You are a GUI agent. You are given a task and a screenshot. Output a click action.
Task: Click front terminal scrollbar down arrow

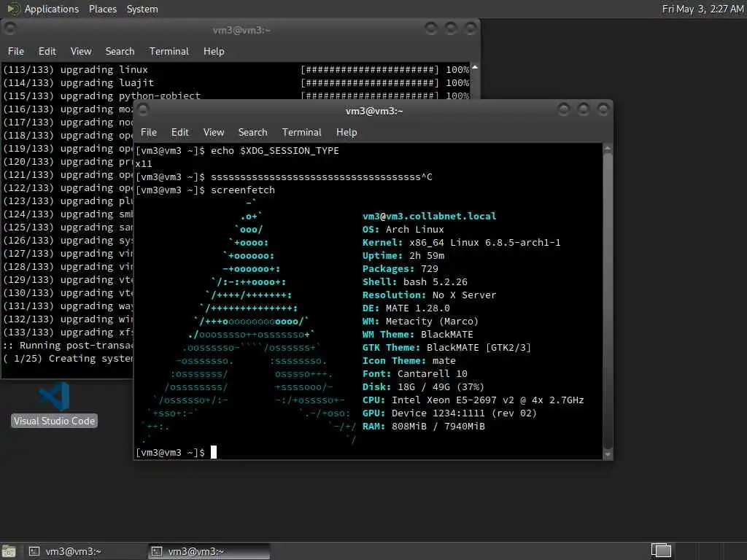coord(608,454)
